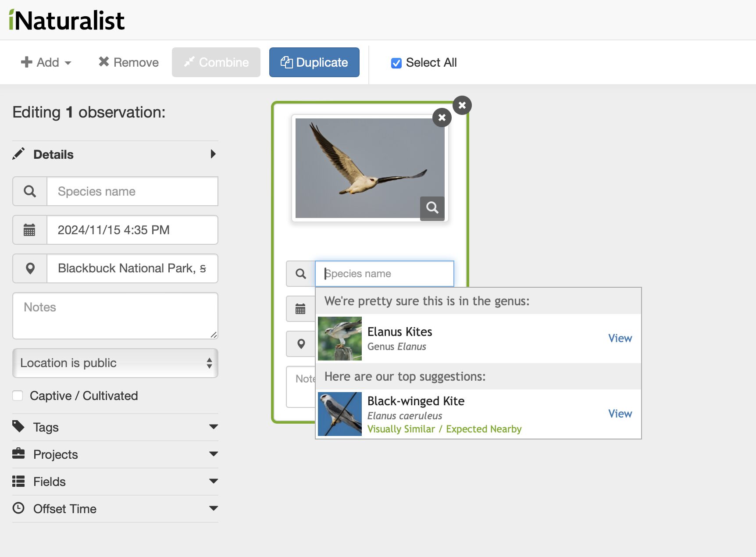Open the Add dropdown menu

pyautogui.click(x=46, y=62)
